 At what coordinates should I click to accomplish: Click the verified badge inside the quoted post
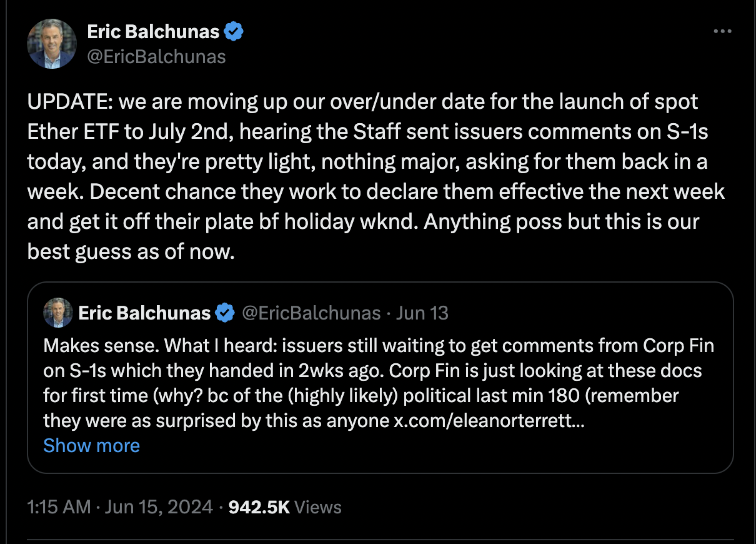click(225, 313)
